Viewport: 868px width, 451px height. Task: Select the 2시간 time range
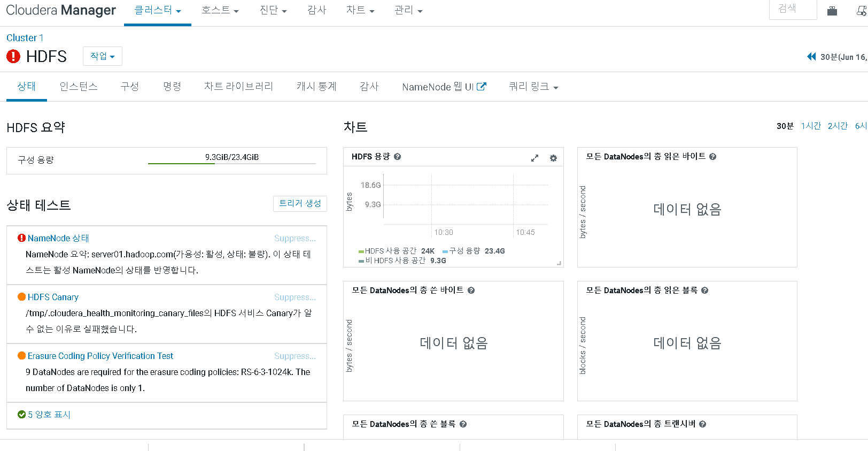(838, 126)
